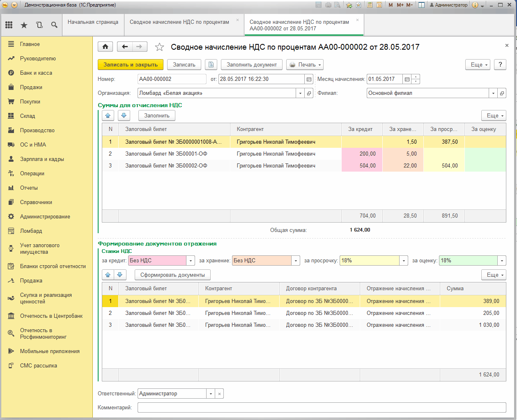Add document to favorites star
This screenshot has height=420, width=517.
coord(159,47)
